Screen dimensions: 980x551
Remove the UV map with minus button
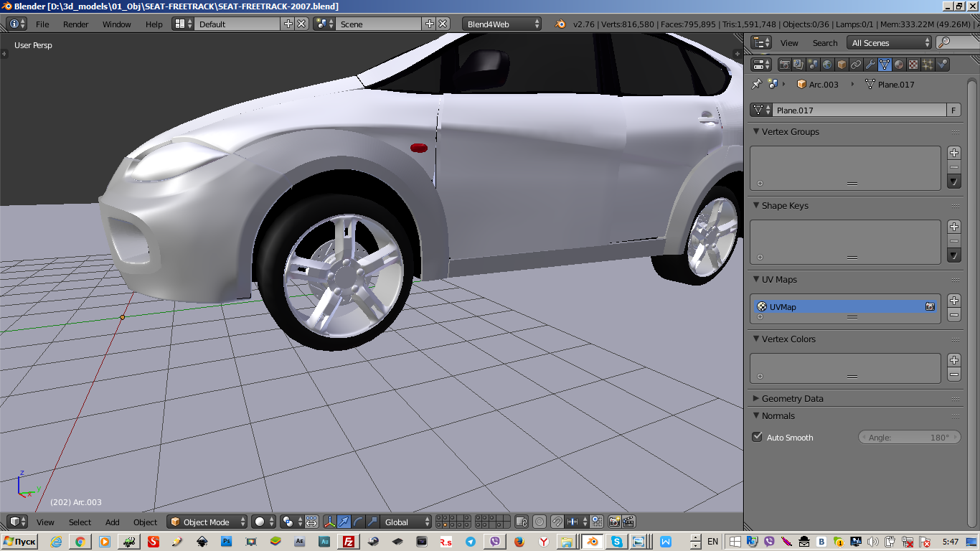(x=953, y=315)
